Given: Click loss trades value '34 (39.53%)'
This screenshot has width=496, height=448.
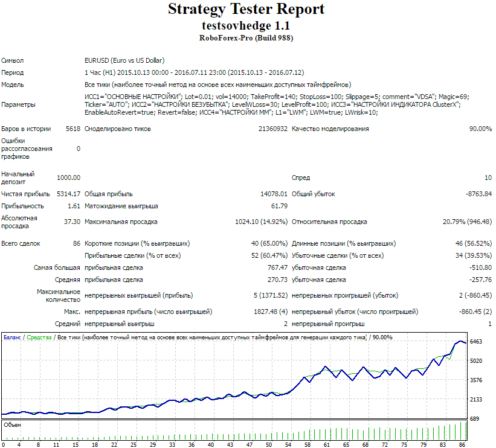Looking at the screenshot, I should tap(474, 255).
